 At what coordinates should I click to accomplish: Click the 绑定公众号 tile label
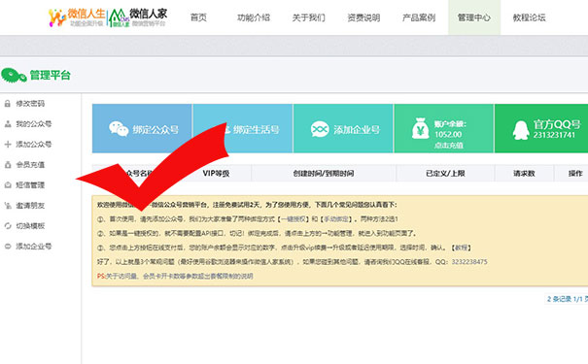(156, 130)
